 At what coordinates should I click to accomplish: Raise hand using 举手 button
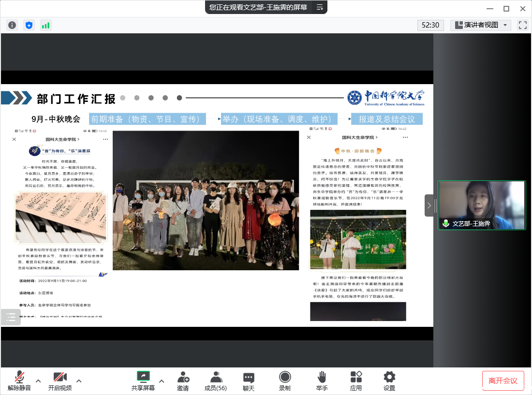pos(322,380)
